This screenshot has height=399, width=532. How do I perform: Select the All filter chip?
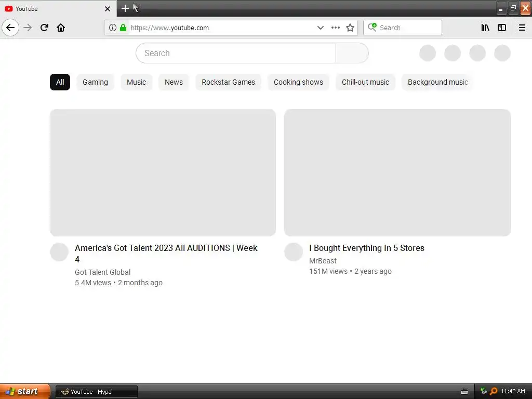pyautogui.click(x=60, y=82)
